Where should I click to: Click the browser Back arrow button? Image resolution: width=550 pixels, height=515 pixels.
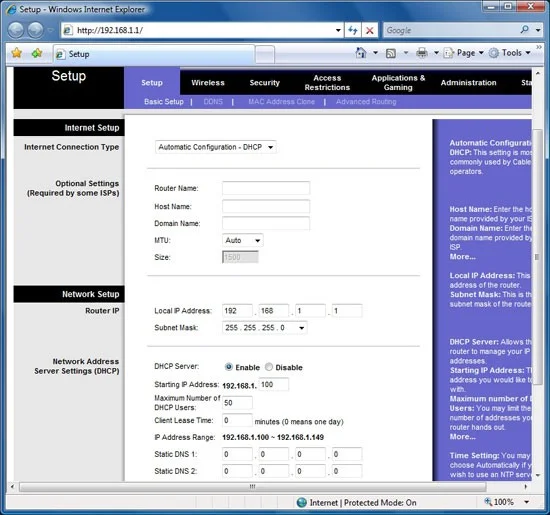click(16, 30)
